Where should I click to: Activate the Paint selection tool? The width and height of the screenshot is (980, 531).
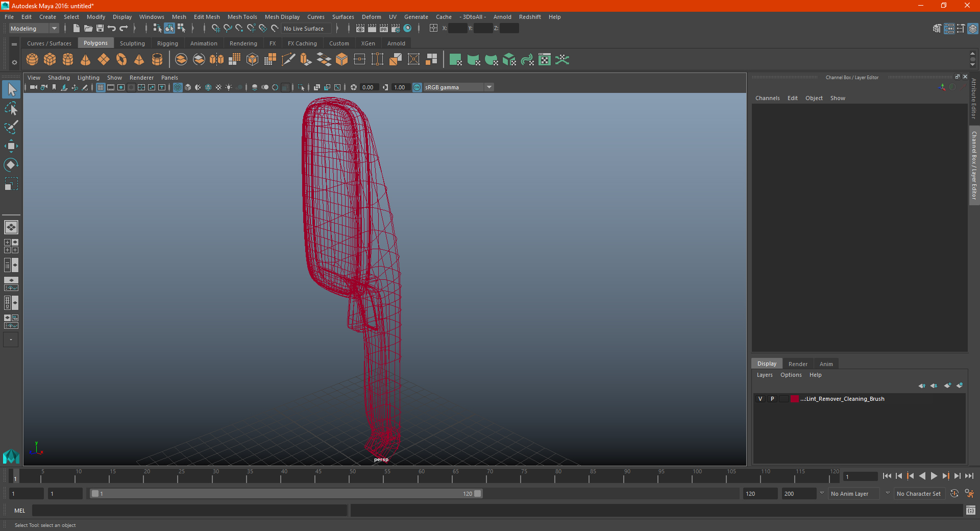(x=11, y=127)
